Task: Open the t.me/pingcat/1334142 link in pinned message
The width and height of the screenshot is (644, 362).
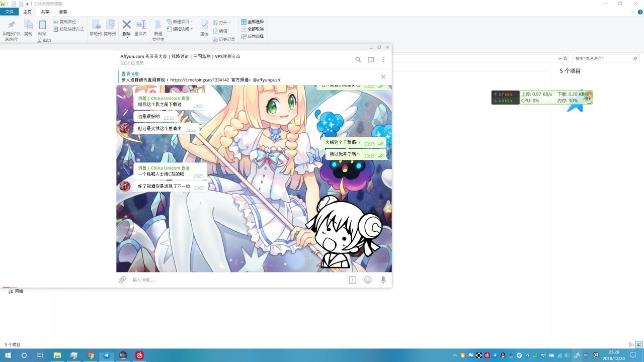Action: (200, 80)
